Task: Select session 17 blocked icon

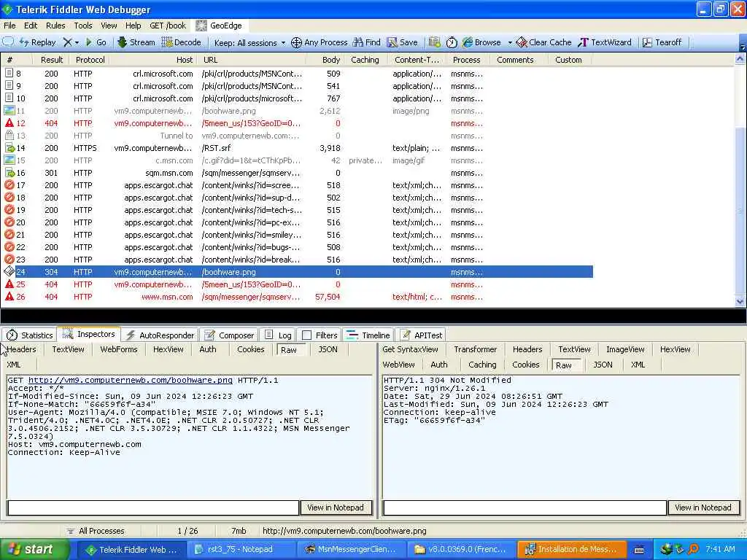Action: [9, 185]
